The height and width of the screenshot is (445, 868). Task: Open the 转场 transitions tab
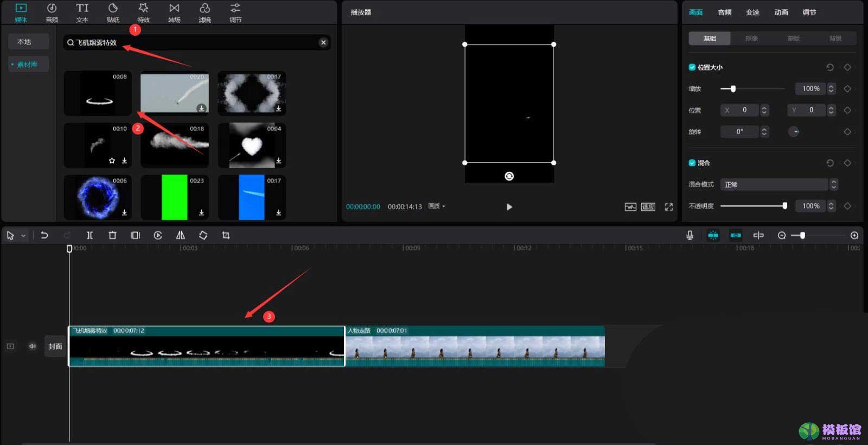click(x=174, y=13)
